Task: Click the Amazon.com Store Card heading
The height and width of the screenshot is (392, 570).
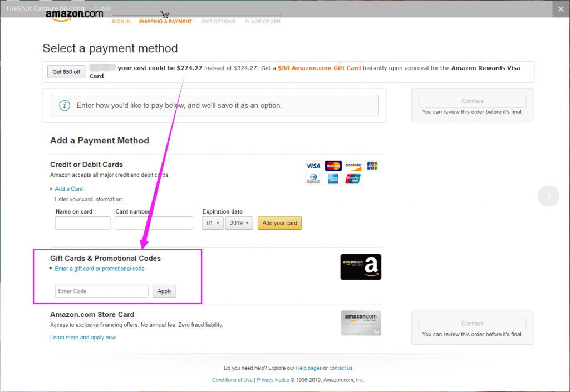Action: coord(92,314)
